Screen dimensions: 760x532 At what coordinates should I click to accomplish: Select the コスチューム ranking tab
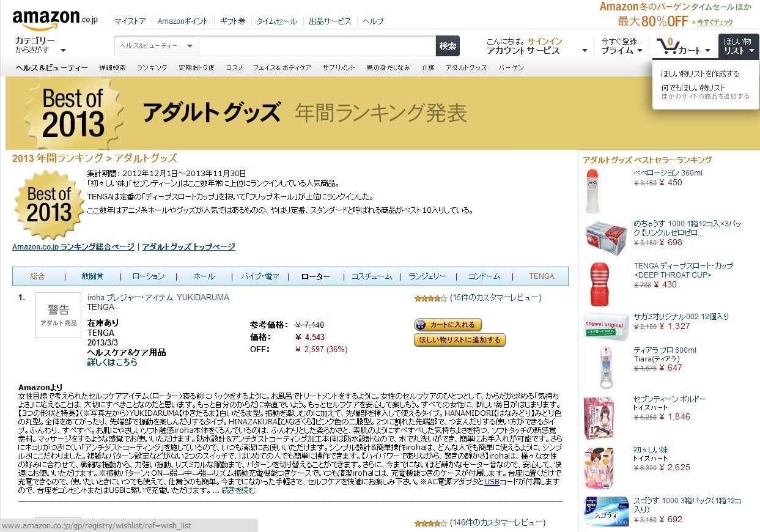point(372,276)
